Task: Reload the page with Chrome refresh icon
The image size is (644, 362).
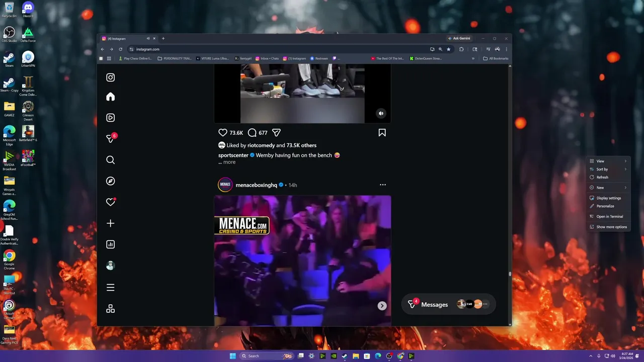Action: (120, 49)
